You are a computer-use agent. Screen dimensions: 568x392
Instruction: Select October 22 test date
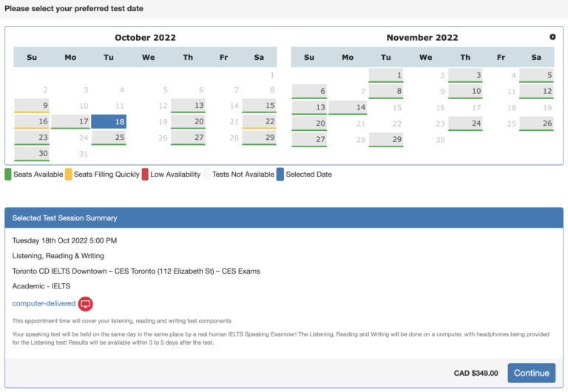259,122
